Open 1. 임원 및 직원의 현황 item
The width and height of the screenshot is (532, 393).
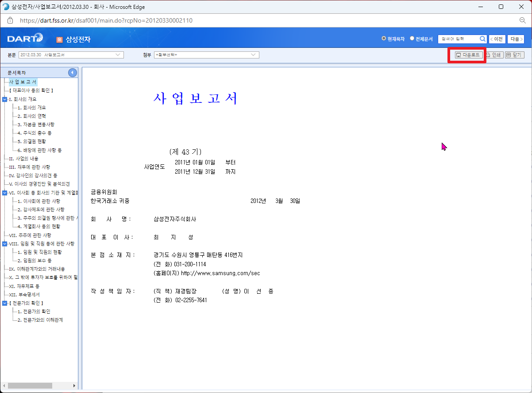pyautogui.click(x=40, y=252)
